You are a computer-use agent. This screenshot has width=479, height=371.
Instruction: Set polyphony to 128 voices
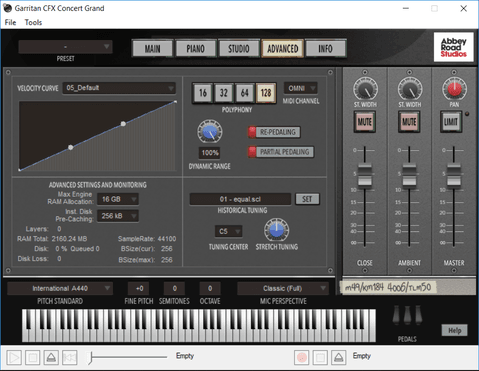(266, 93)
